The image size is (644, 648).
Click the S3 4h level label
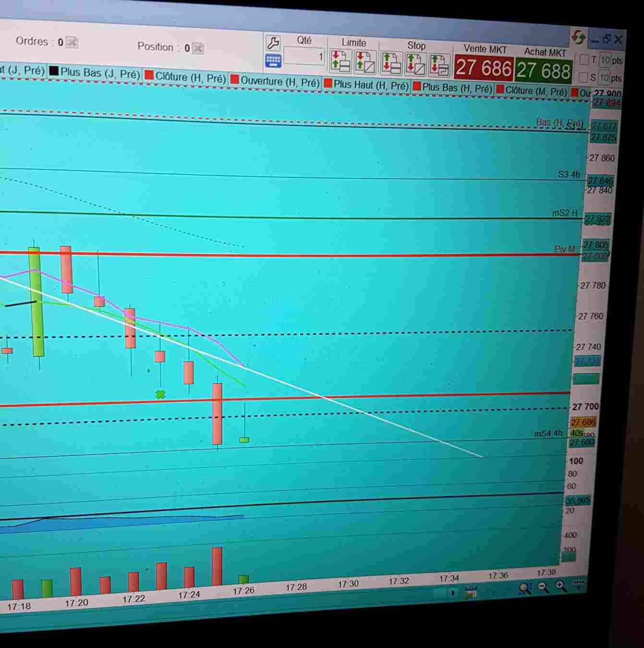[569, 174]
